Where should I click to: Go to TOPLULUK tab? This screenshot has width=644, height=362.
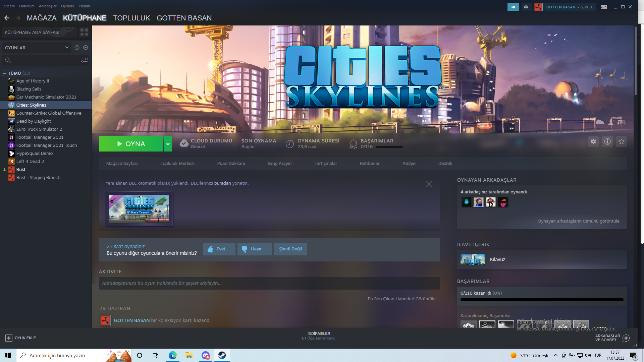coord(131,18)
